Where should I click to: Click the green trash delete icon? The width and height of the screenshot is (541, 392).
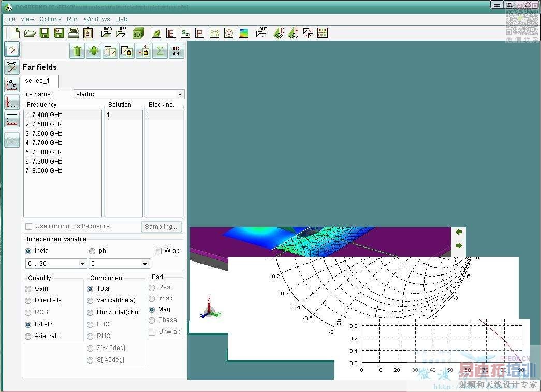[77, 51]
